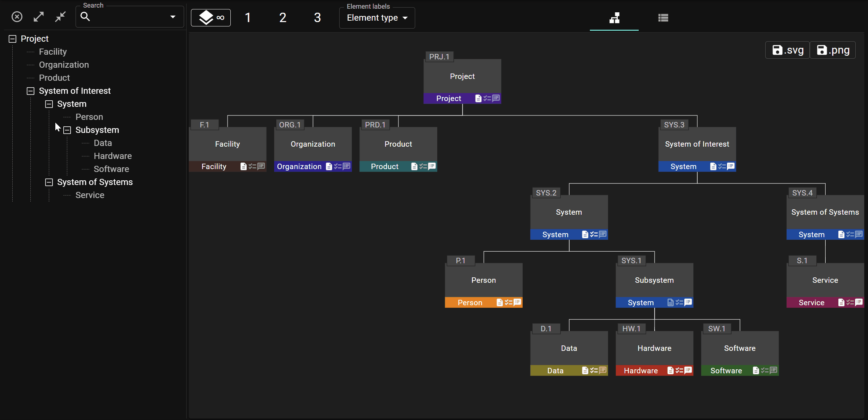The width and height of the screenshot is (868, 420).
Task: Click the export PNG button icon
Action: click(822, 50)
